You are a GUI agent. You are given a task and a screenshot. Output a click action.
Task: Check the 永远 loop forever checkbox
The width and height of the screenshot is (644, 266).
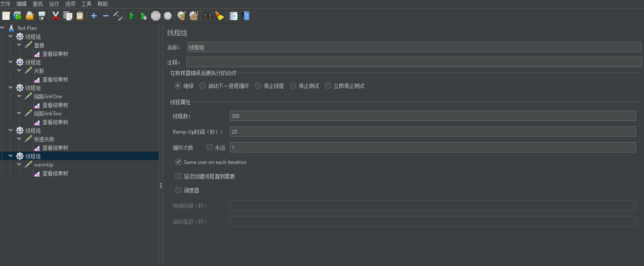(x=210, y=147)
